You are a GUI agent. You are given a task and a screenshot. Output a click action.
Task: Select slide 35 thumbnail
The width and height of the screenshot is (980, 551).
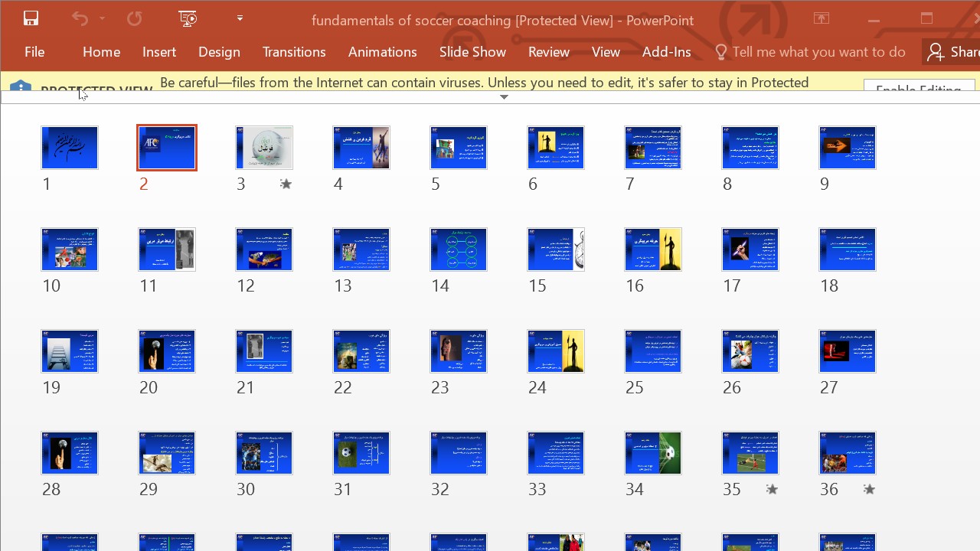click(x=750, y=453)
